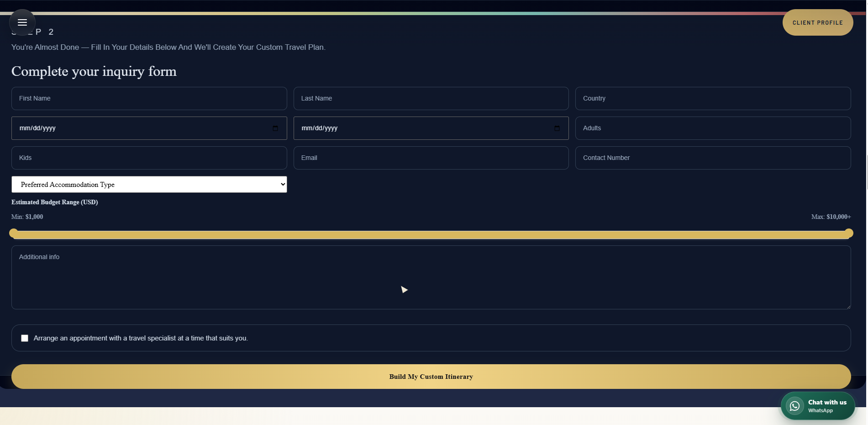
Task: Click Build My Custom Itinerary button
Action: [431, 377]
